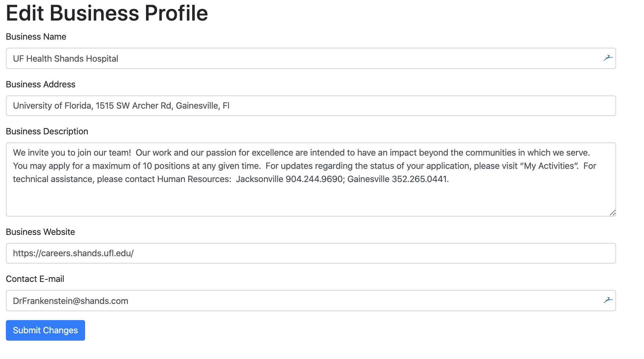Click the “My Activities” text in description
This screenshot has height=359, width=644.
549,166
